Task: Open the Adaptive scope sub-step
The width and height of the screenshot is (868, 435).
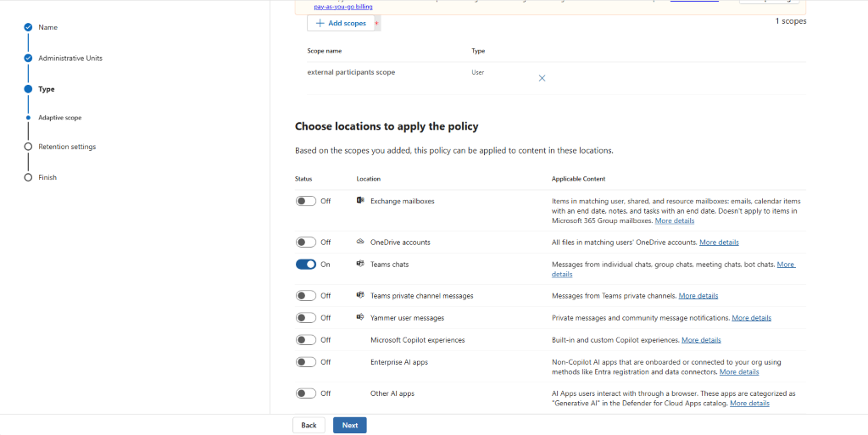Action: (60, 118)
